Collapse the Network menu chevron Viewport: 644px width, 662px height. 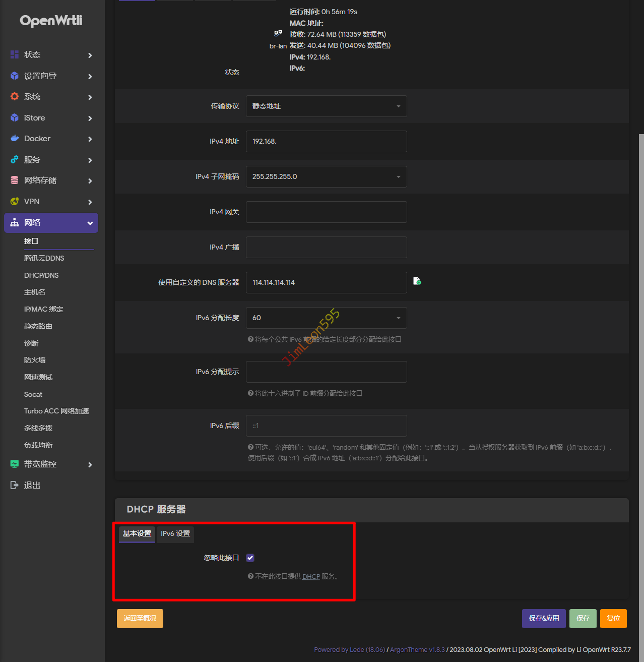coord(90,223)
